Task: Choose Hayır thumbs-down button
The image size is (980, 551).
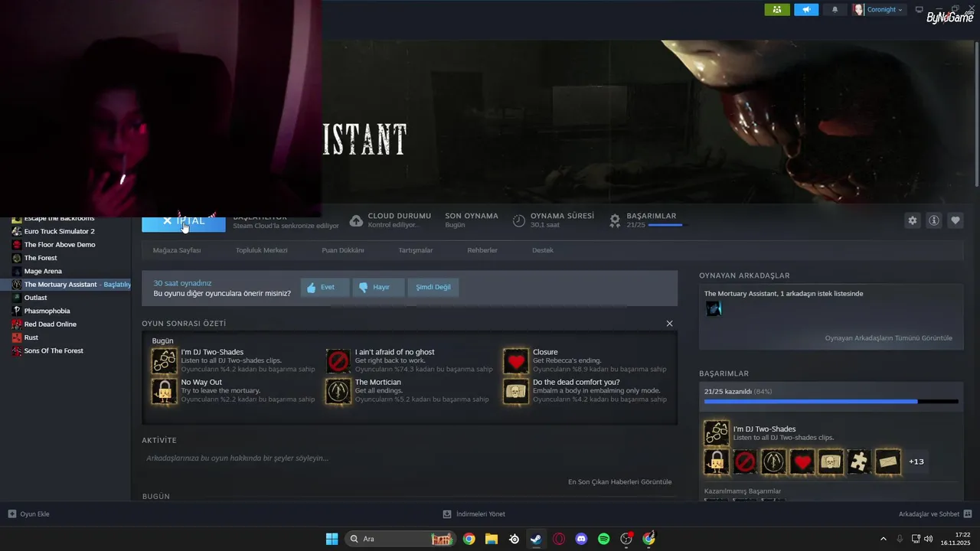Action: (378, 288)
